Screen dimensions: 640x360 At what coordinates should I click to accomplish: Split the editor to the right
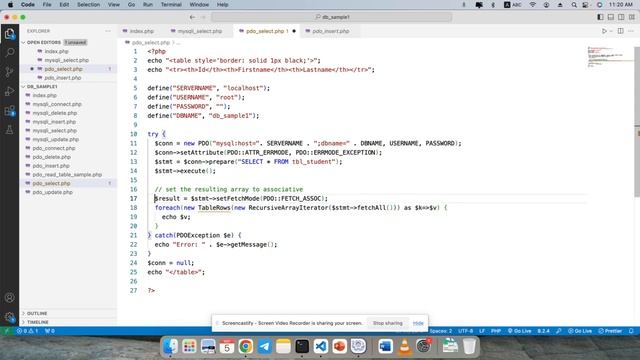point(620,31)
